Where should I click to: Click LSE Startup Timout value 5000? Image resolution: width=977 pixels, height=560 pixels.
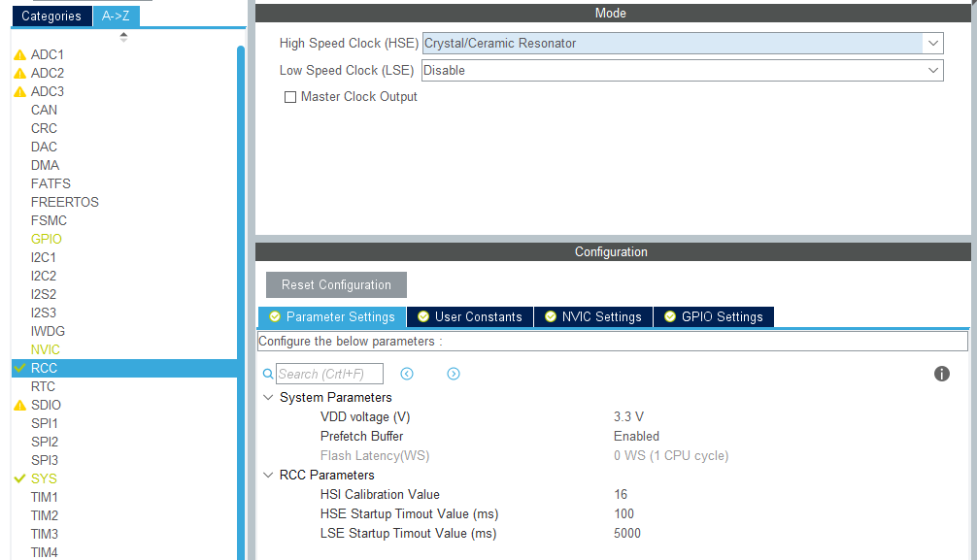tap(626, 533)
